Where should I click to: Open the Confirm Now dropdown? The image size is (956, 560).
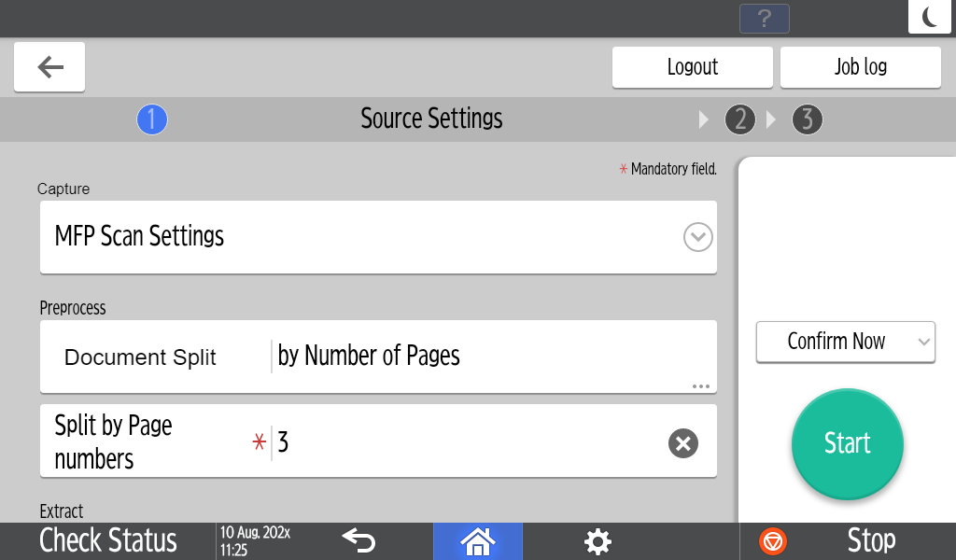(845, 342)
